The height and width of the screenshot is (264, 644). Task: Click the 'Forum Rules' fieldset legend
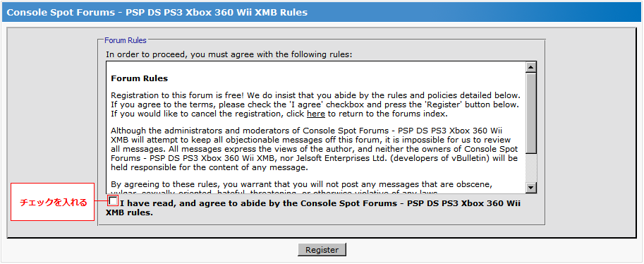[x=126, y=40]
